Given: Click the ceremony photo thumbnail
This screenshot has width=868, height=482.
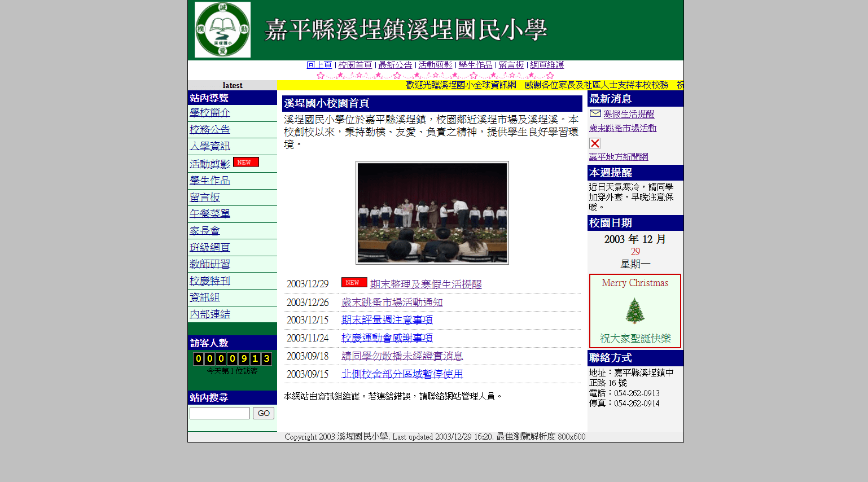Looking at the screenshot, I should click(432, 213).
